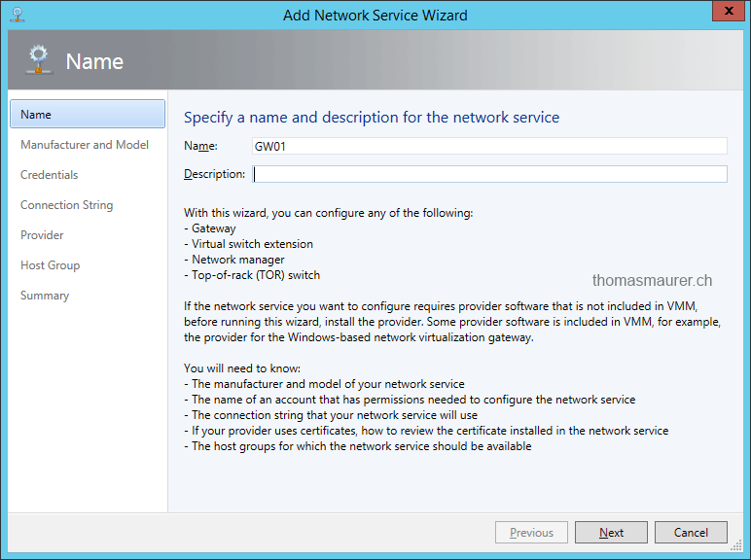Click the Name label beside GW01 field
The image size is (751, 560).
pyautogui.click(x=200, y=146)
